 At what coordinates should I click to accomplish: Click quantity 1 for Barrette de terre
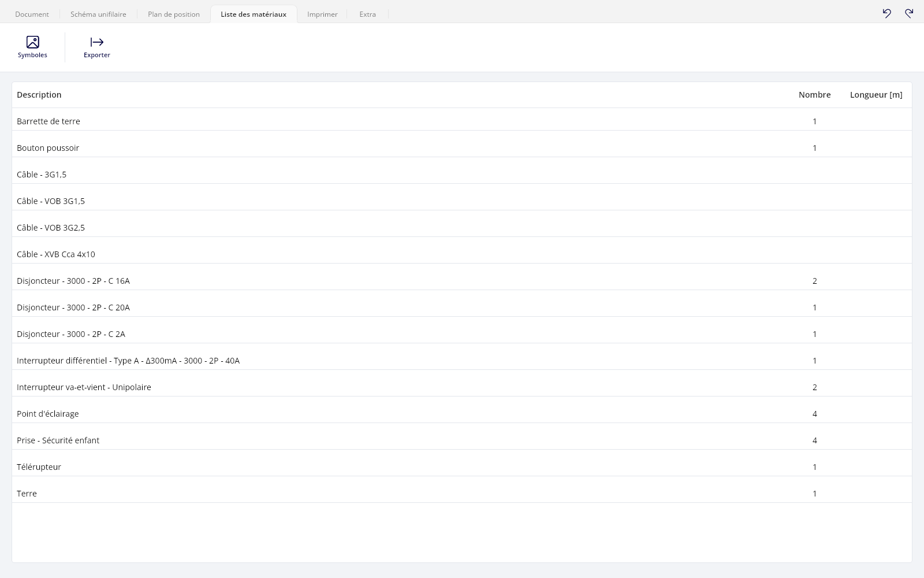coord(815,121)
